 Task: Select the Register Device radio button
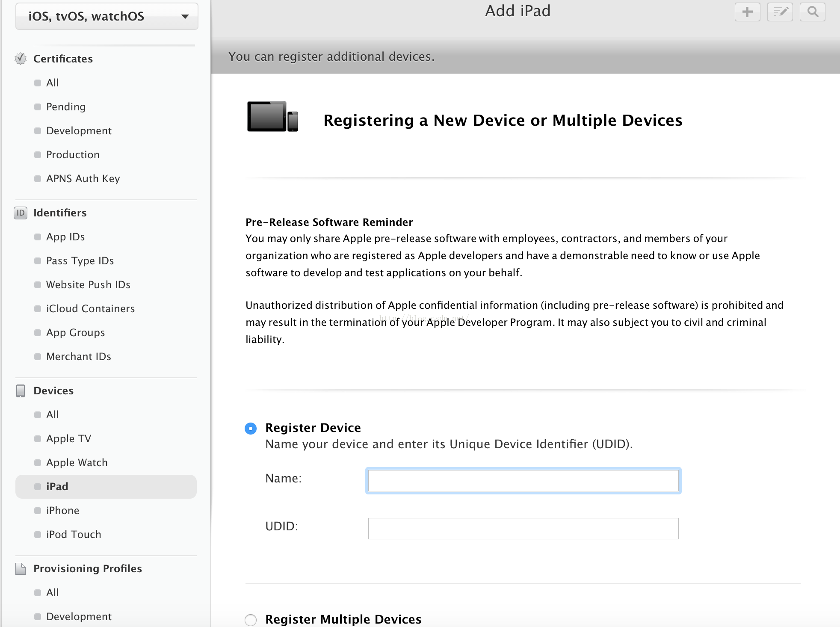coord(251,428)
